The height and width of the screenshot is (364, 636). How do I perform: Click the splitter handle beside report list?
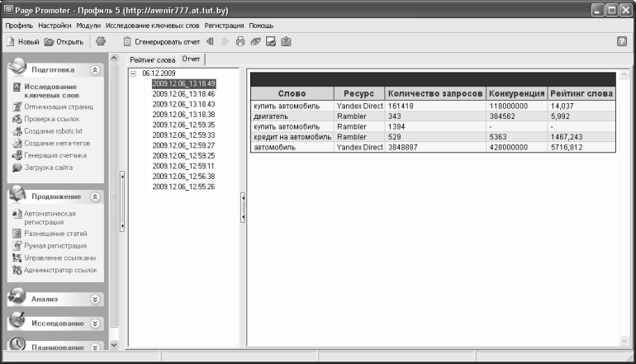pyautogui.click(x=243, y=207)
